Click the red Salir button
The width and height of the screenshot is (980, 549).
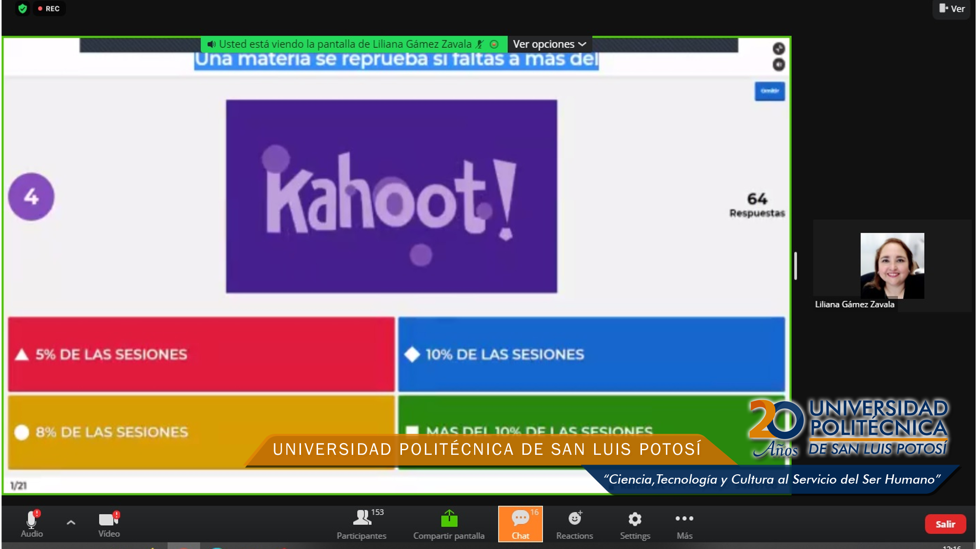pyautogui.click(x=945, y=524)
